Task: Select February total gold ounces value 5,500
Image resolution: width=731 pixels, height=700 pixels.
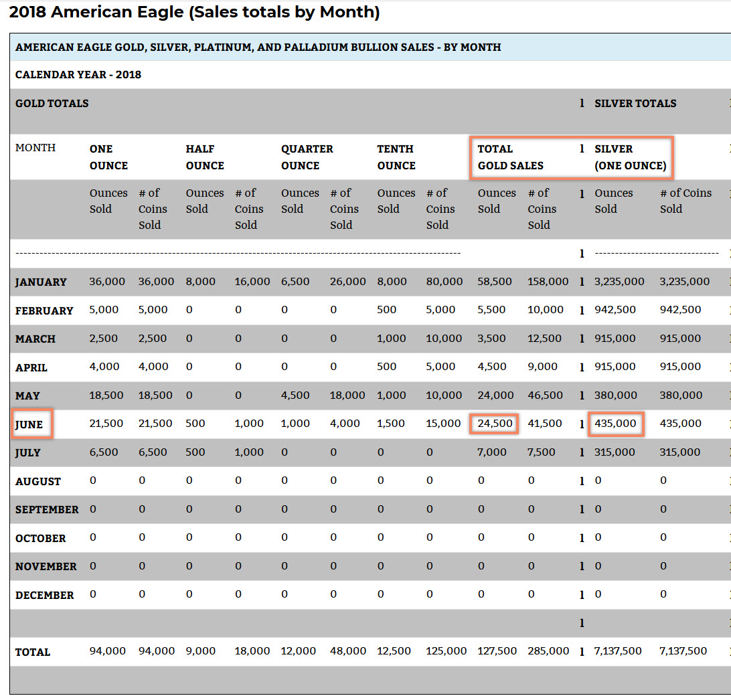Action: pyautogui.click(x=491, y=310)
